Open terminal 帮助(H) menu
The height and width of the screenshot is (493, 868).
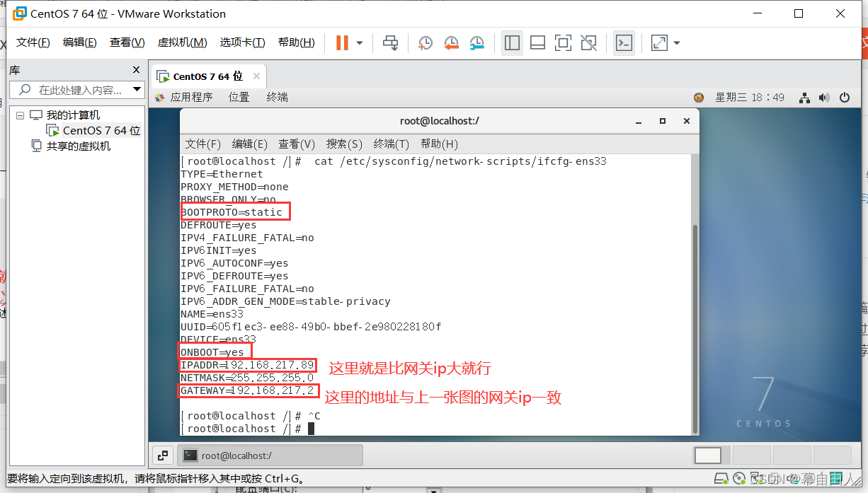[439, 144]
